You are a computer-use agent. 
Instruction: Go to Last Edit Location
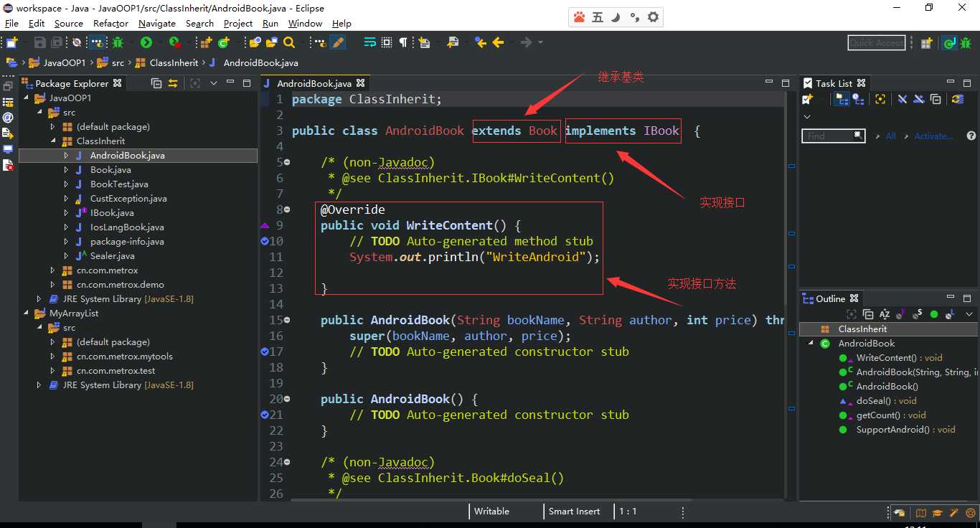[x=481, y=42]
